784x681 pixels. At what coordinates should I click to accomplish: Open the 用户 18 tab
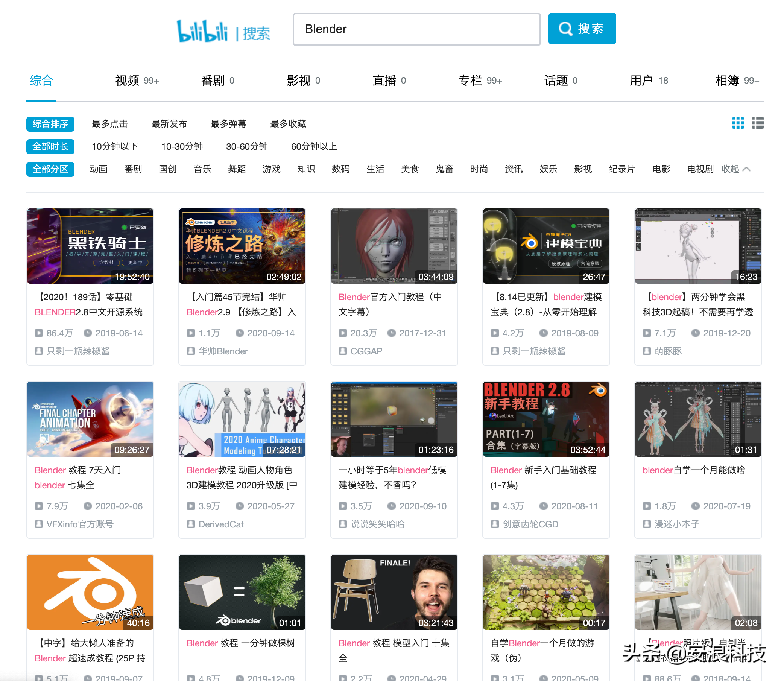[x=649, y=81]
